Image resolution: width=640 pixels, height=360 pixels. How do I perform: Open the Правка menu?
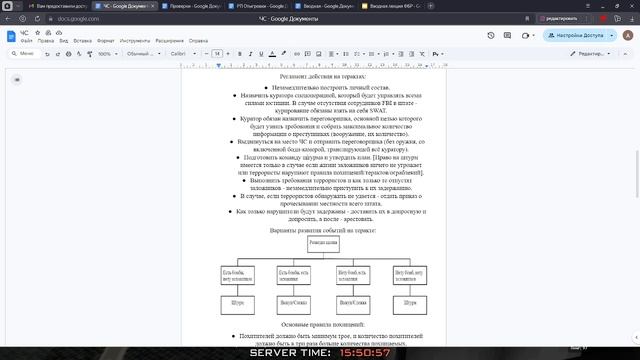click(x=46, y=41)
